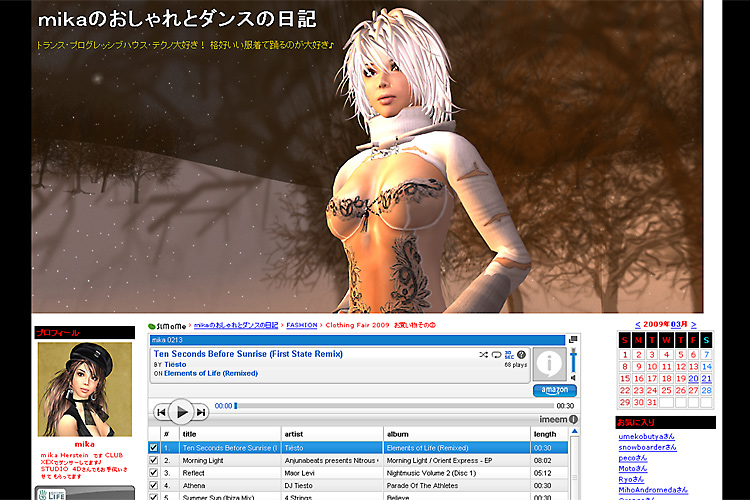Visit MihoAndromedaさん favorite link
Image resolution: width=750 pixels, height=500 pixels.
pyautogui.click(x=653, y=490)
